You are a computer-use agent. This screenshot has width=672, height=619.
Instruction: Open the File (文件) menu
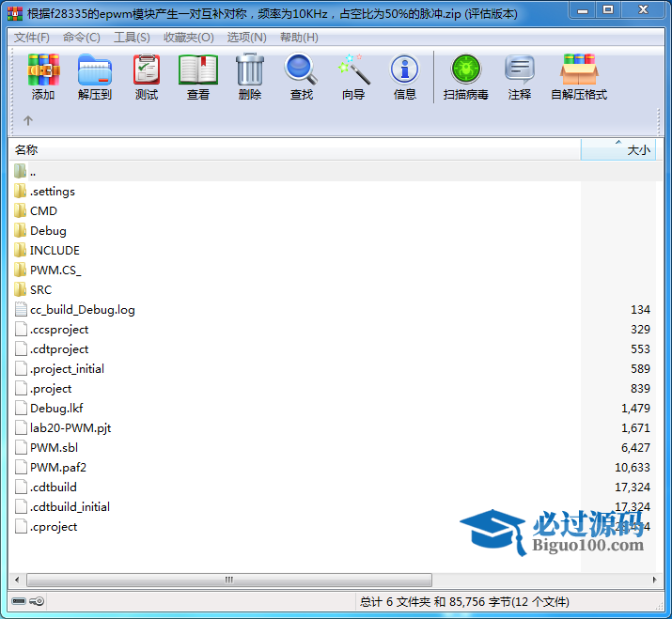[32, 38]
